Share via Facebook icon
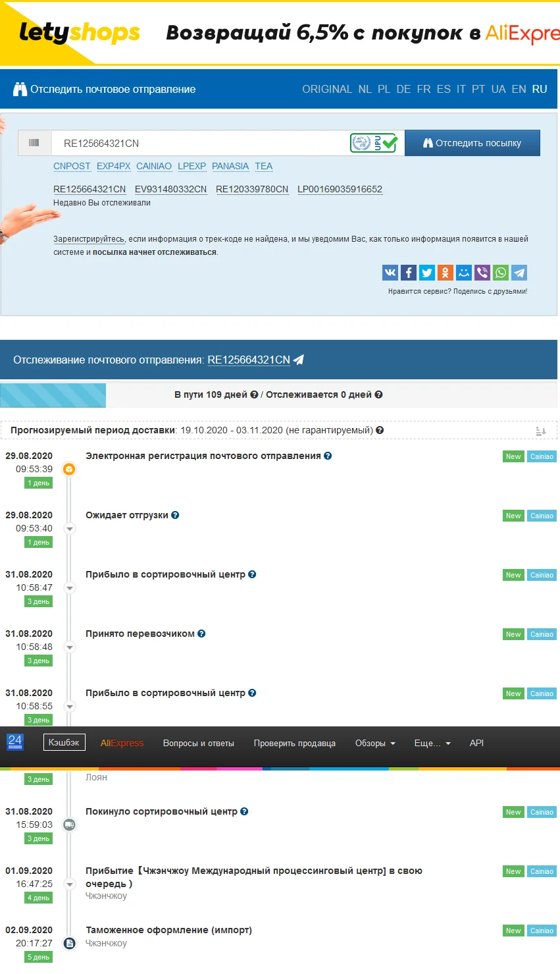The height and width of the screenshot is (974, 560). coord(409,273)
